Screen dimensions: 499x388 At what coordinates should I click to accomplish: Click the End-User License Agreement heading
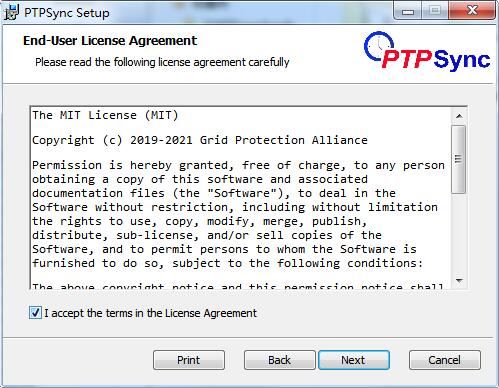pyautogui.click(x=110, y=41)
